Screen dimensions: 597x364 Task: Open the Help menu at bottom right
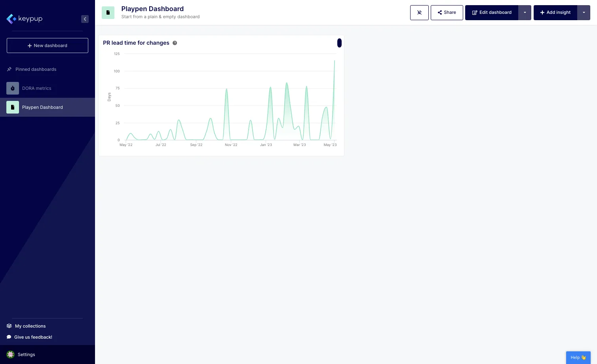pyautogui.click(x=578, y=357)
